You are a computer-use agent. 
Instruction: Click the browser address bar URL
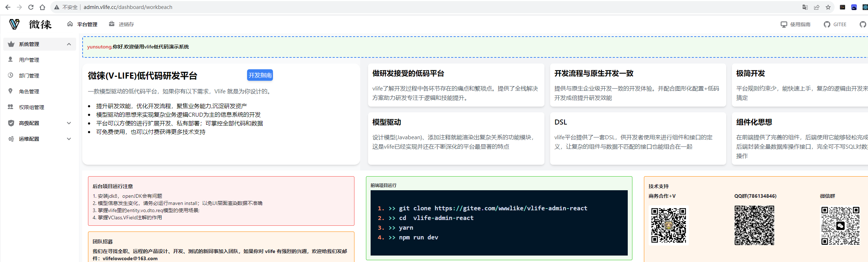128,7
